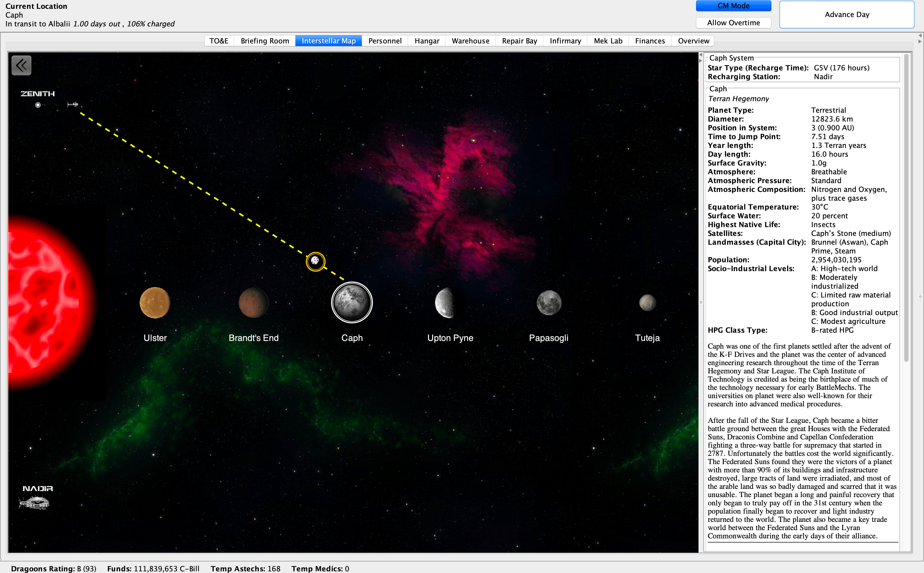This screenshot has width=924, height=573.
Task: Click the Papasogli planet icon
Action: (549, 302)
